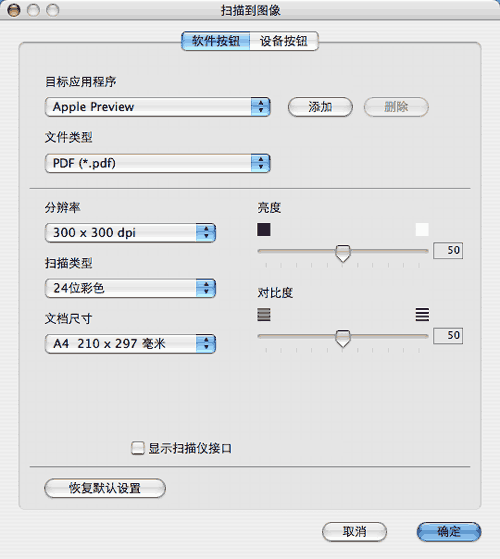
Task: Click the 恢复默认设置 button
Action: coord(105,488)
